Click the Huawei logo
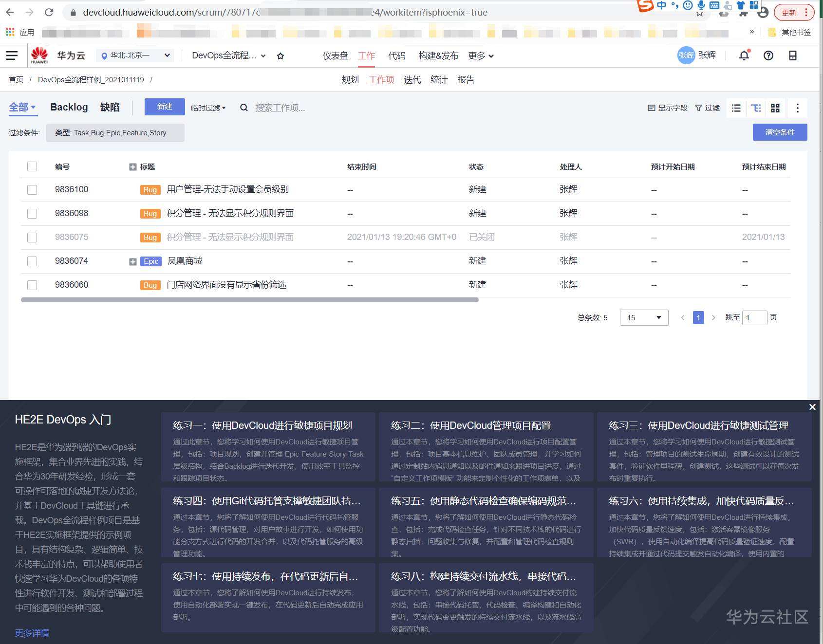The image size is (823, 644). (x=39, y=55)
